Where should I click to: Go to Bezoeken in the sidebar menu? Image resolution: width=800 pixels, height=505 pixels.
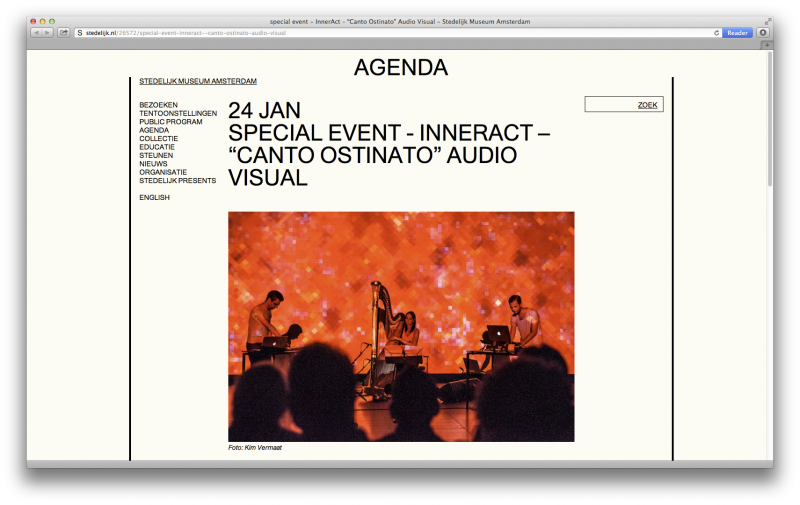158,105
